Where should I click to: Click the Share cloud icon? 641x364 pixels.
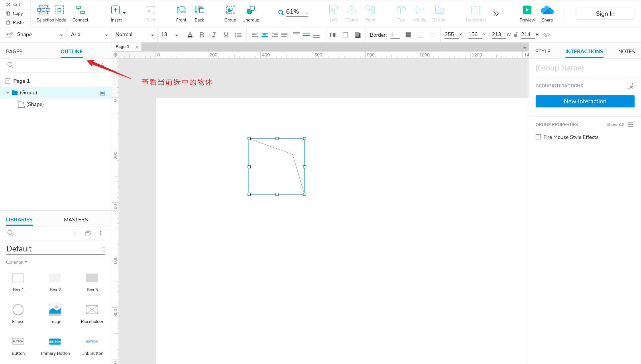click(547, 10)
